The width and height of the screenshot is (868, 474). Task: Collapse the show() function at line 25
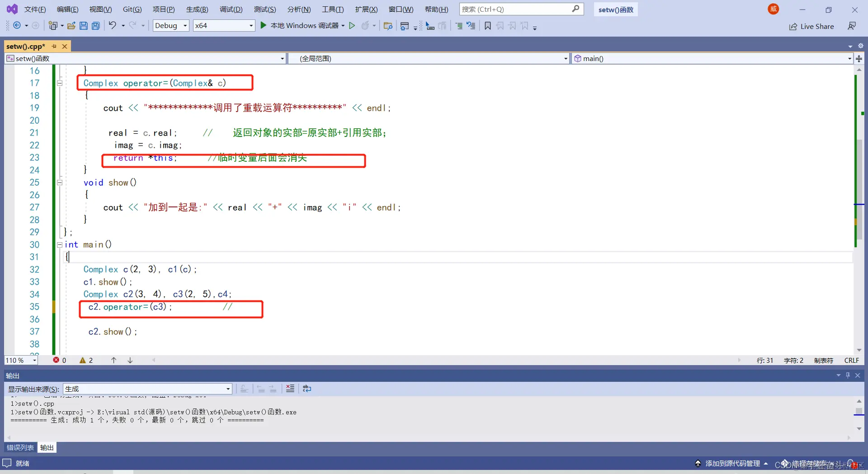pos(60,183)
